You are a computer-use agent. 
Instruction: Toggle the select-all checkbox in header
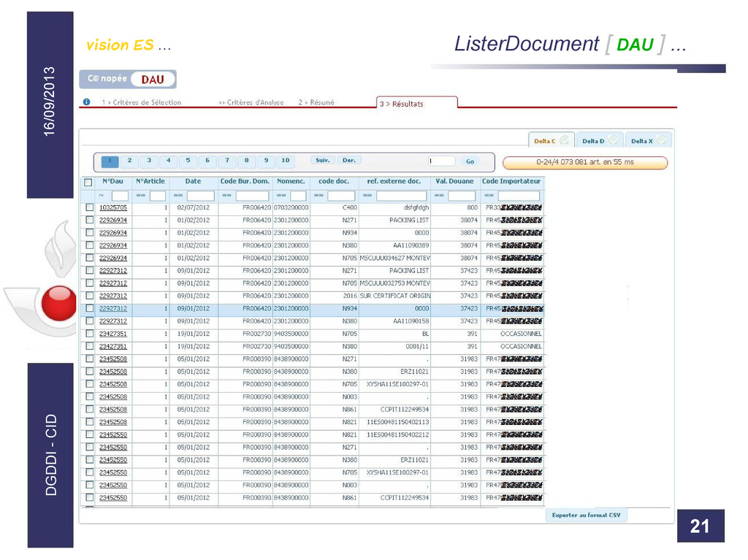[88, 183]
